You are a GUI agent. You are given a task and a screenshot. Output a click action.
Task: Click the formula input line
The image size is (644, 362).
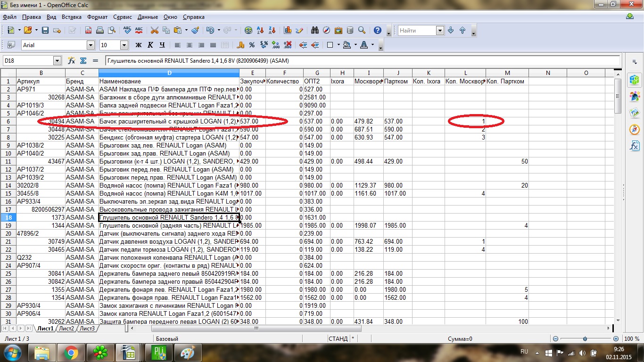(363, 61)
